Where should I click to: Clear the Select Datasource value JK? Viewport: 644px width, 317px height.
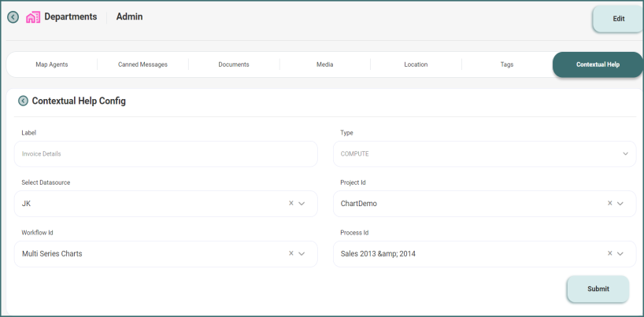pos(291,203)
